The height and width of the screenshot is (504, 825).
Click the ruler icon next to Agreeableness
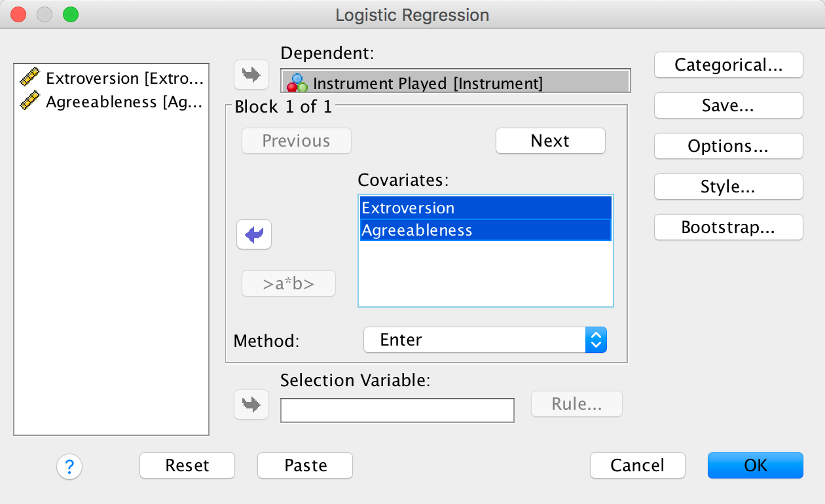pyautogui.click(x=30, y=101)
